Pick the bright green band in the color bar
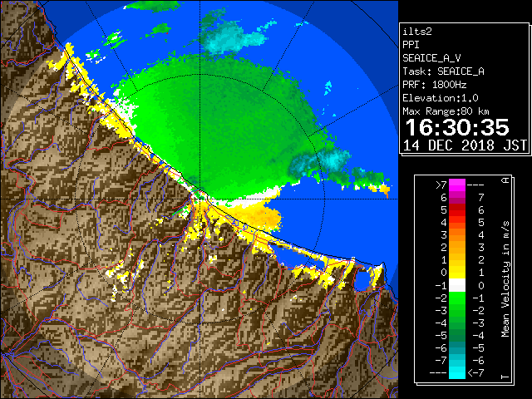Image resolution: width=532 pixels, height=399 pixels. point(457,298)
